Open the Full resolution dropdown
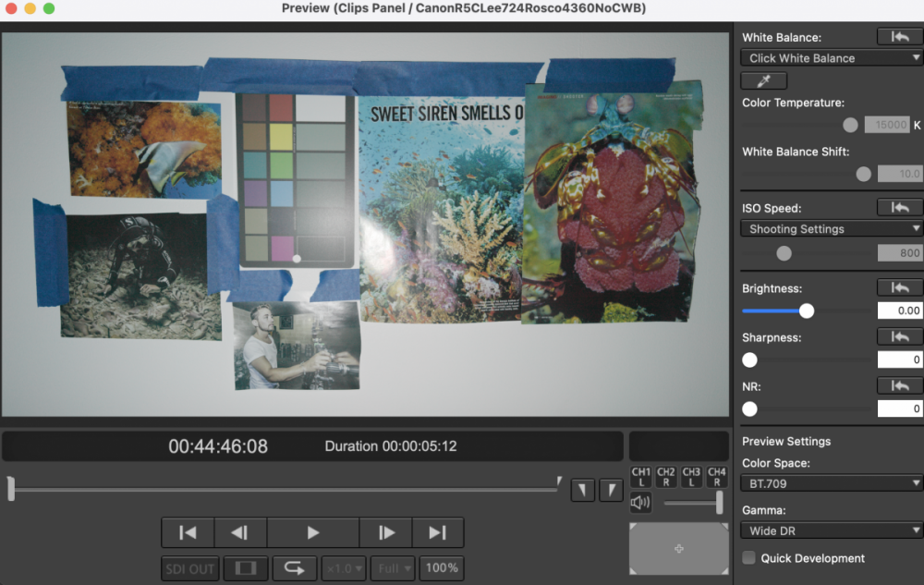The image size is (924, 585). pos(393,568)
